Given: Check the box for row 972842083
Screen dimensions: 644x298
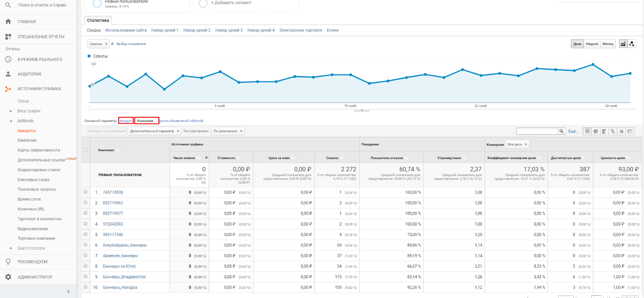Looking at the screenshot, I should click(85, 223).
